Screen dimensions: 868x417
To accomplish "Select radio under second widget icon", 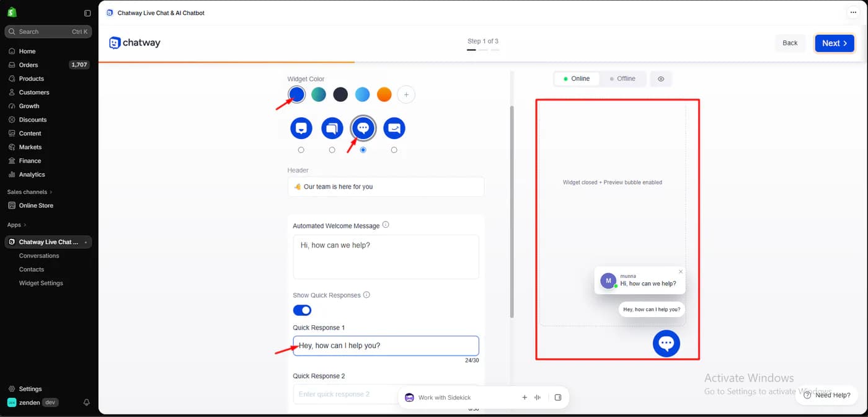I will [332, 150].
